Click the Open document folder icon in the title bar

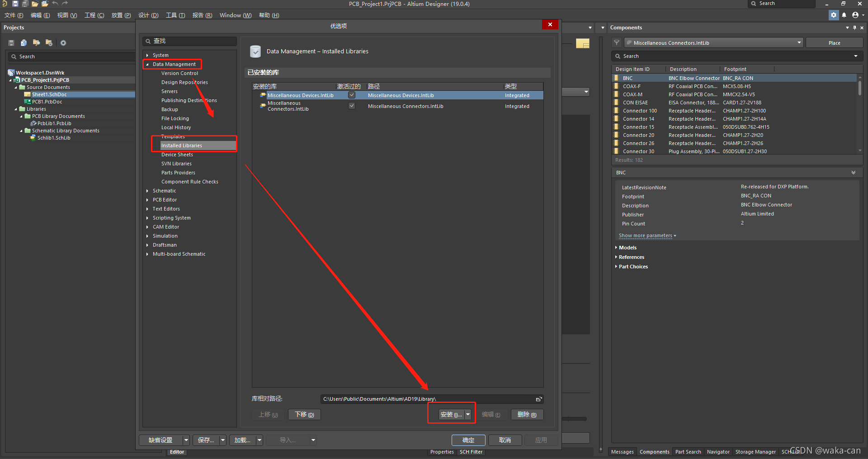35,4
